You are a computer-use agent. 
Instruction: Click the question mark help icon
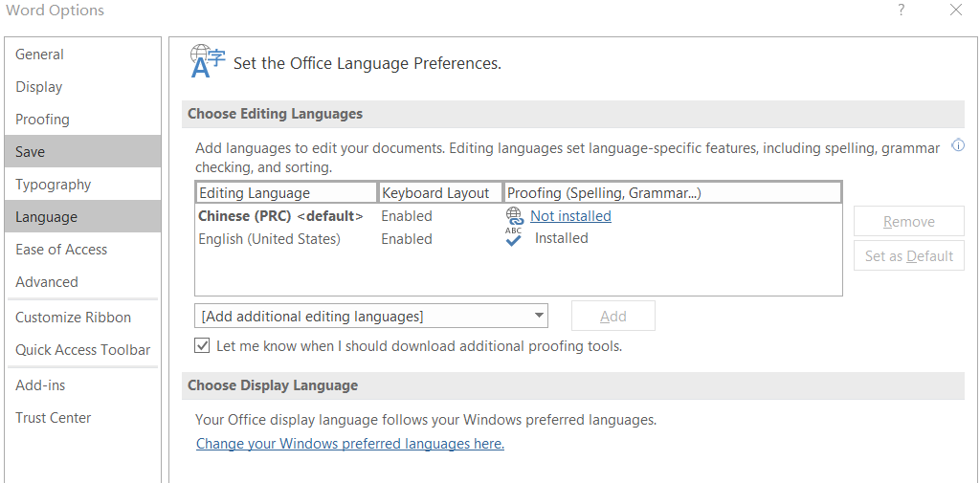[x=901, y=11]
